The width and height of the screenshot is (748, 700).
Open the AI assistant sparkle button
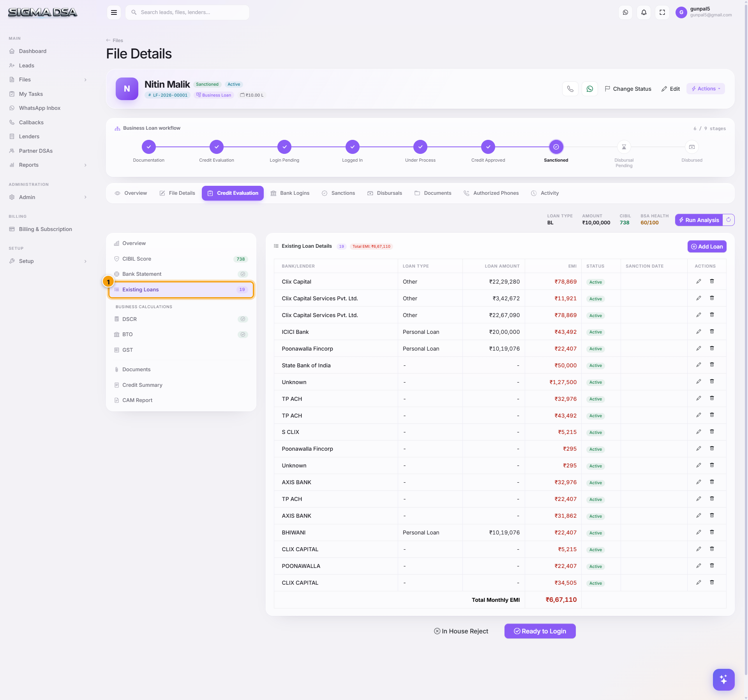(723, 679)
